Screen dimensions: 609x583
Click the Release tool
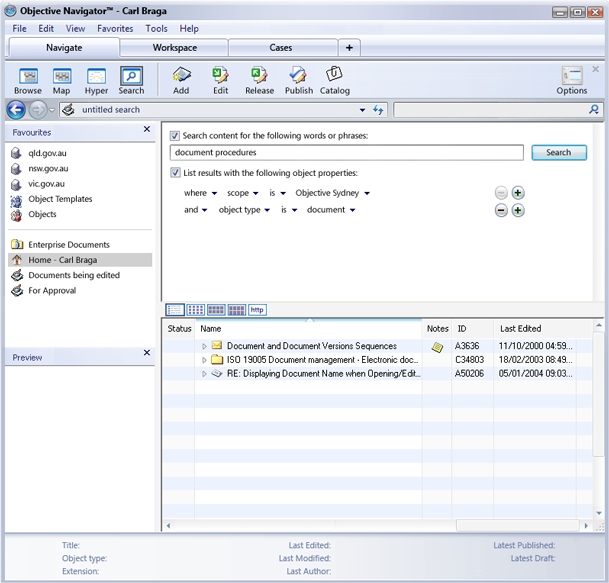click(x=259, y=81)
